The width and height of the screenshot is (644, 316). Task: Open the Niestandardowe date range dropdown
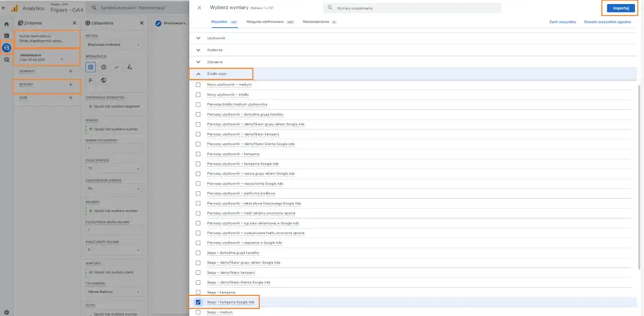pos(47,57)
